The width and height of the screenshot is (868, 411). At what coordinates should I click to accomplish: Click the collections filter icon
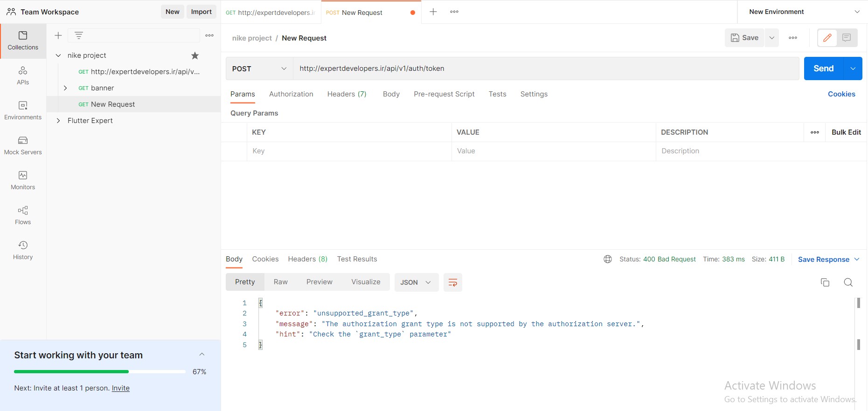point(79,35)
